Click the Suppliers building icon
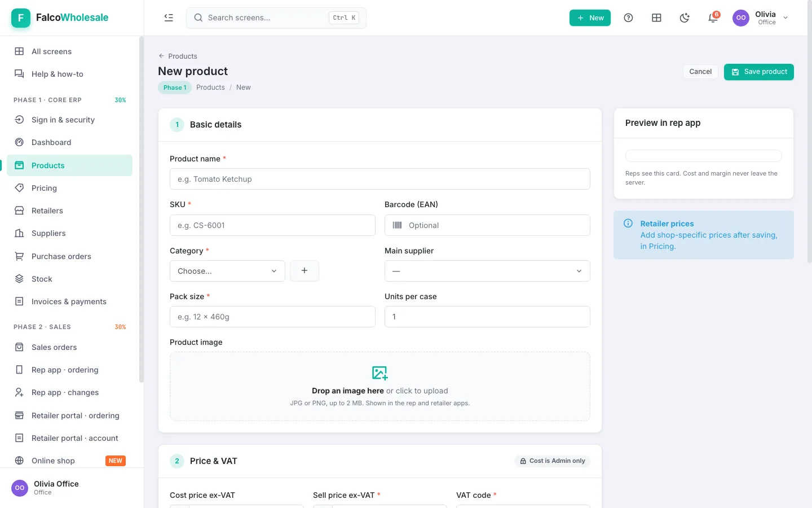This screenshot has width=812, height=508. point(19,233)
